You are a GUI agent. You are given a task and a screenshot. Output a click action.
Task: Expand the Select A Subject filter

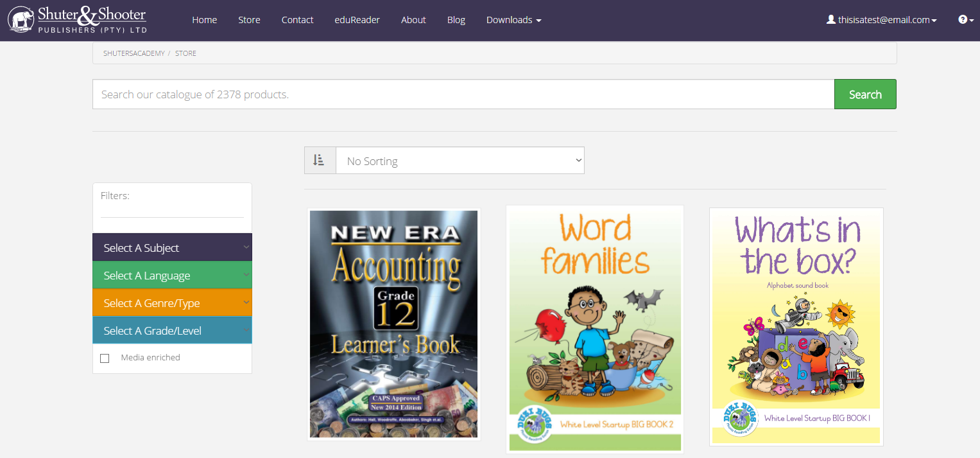[x=172, y=247]
